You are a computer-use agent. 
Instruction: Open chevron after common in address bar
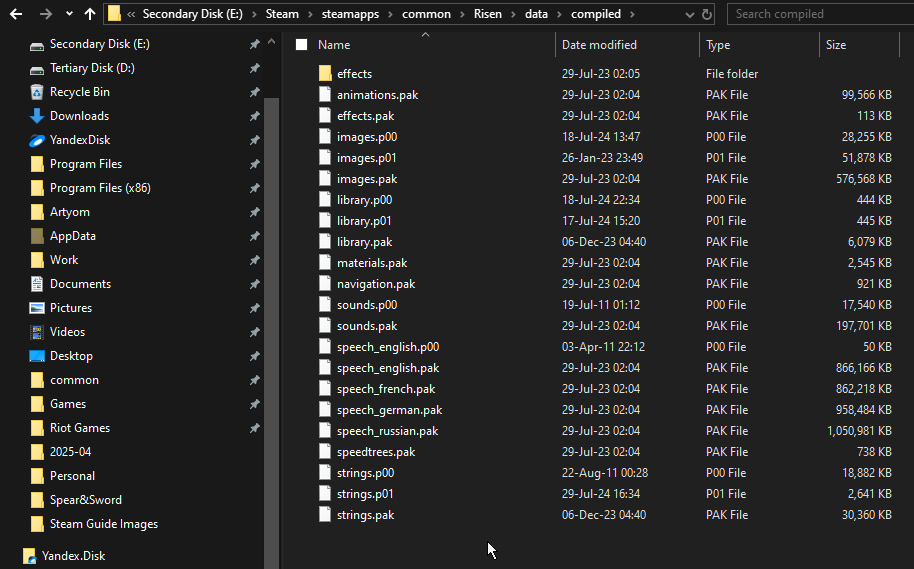462,14
